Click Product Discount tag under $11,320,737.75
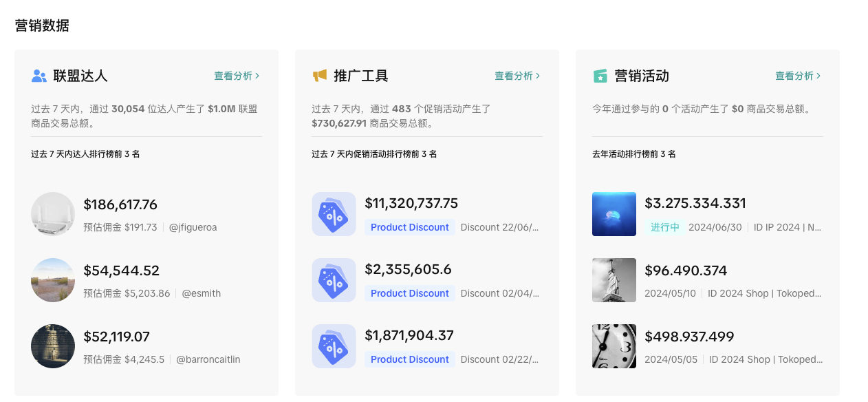The height and width of the screenshot is (402, 868). coord(409,227)
